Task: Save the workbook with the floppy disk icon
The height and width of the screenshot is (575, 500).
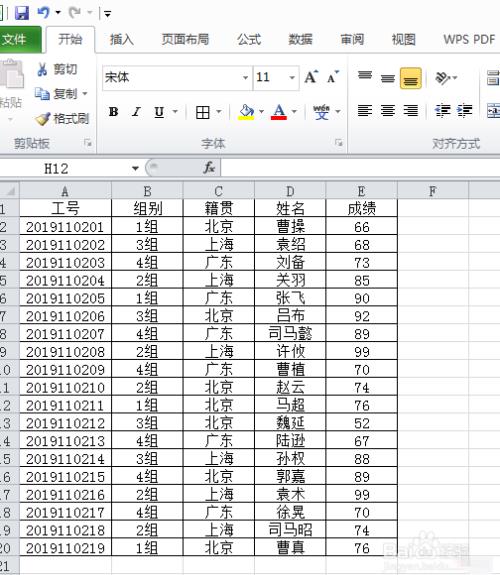Action: (x=22, y=13)
